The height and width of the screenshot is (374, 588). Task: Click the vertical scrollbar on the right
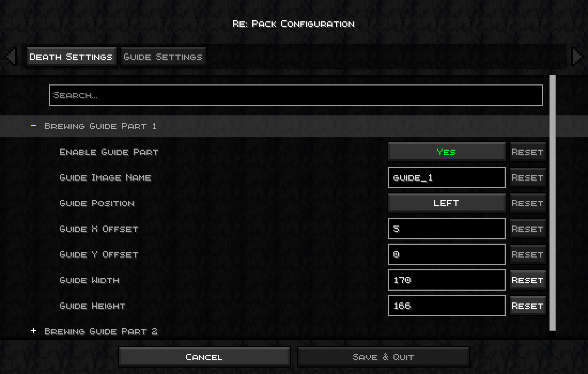coord(553,203)
